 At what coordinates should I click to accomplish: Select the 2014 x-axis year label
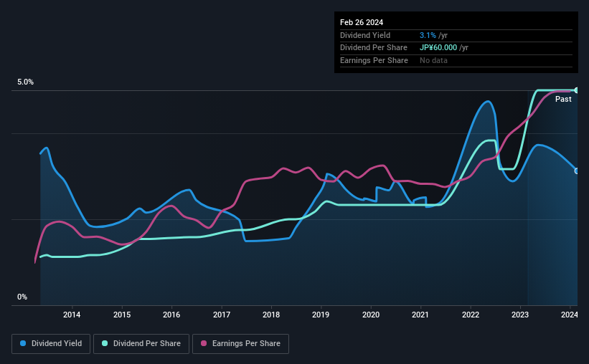click(x=72, y=315)
